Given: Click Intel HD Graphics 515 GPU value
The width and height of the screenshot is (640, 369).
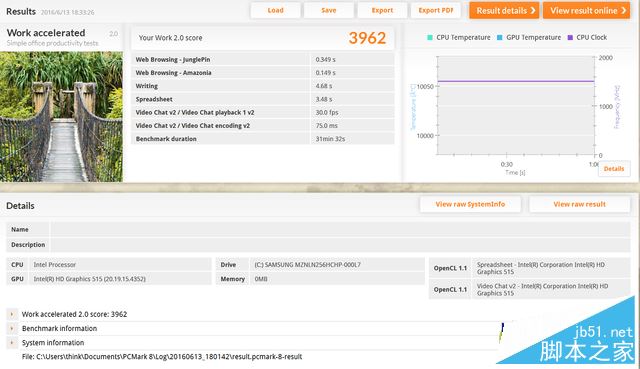Looking at the screenshot, I should tap(89, 279).
